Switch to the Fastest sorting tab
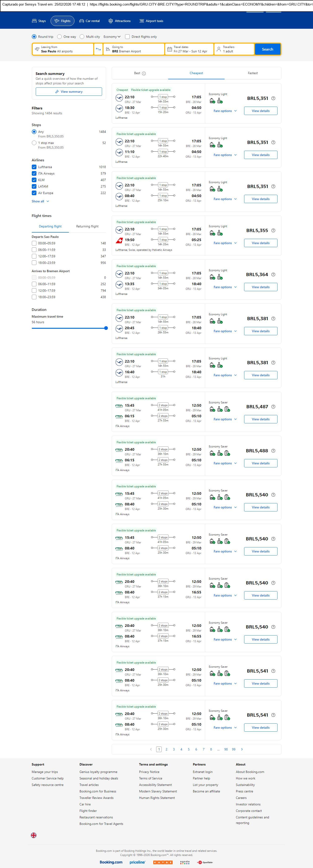The image size is (313, 868). click(x=253, y=73)
